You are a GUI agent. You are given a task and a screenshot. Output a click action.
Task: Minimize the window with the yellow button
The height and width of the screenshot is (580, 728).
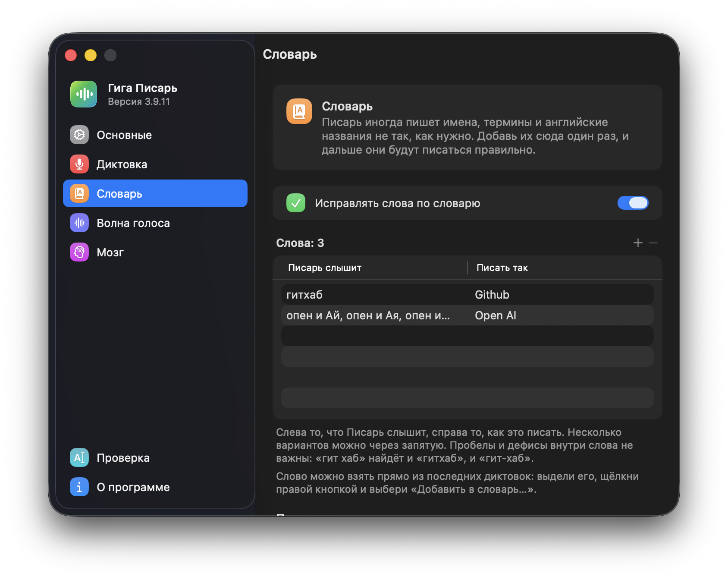[91, 55]
